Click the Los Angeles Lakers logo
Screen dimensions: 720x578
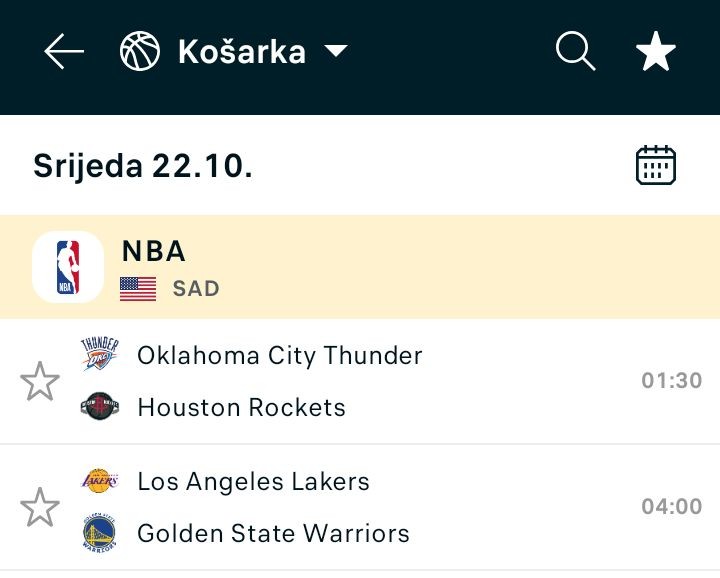(100, 481)
